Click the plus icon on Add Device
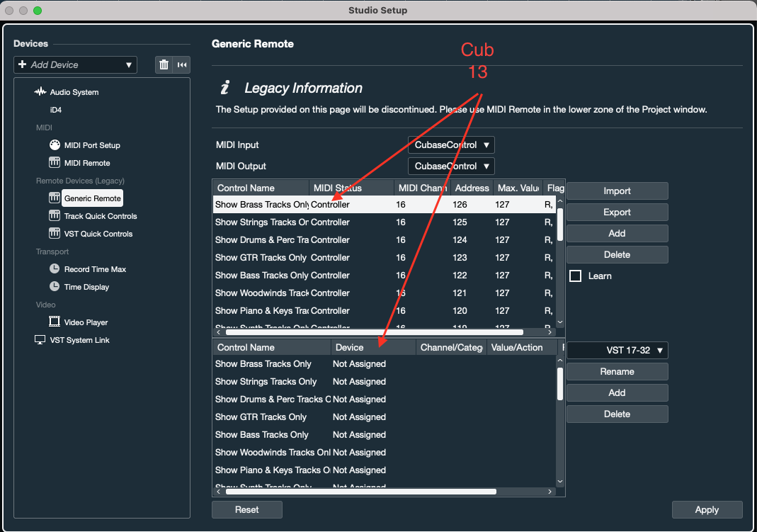 tap(22, 64)
